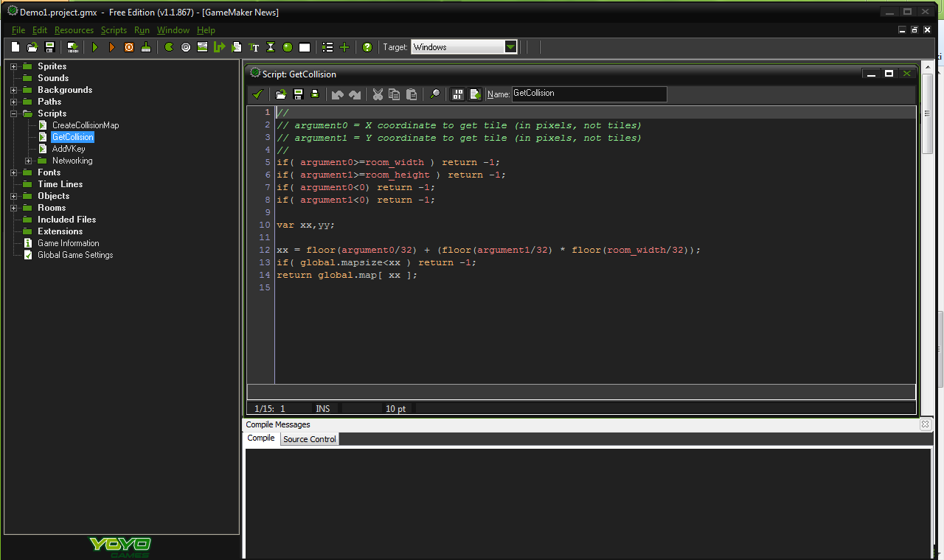Open the Target platform dropdown
The width and height of the screenshot is (944, 560).
[x=510, y=47]
